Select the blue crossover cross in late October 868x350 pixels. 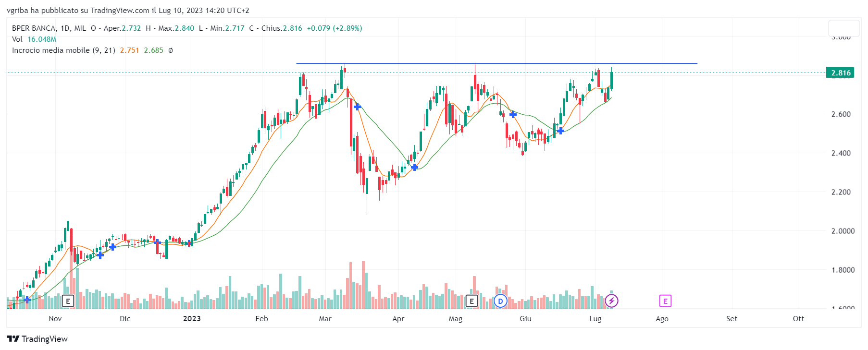tap(27, 300)
